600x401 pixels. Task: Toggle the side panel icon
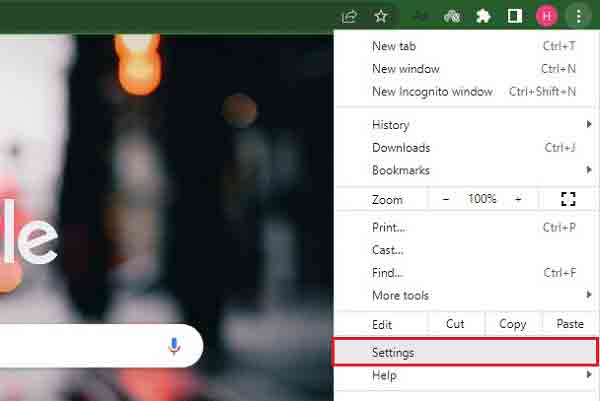click(515, 16)
